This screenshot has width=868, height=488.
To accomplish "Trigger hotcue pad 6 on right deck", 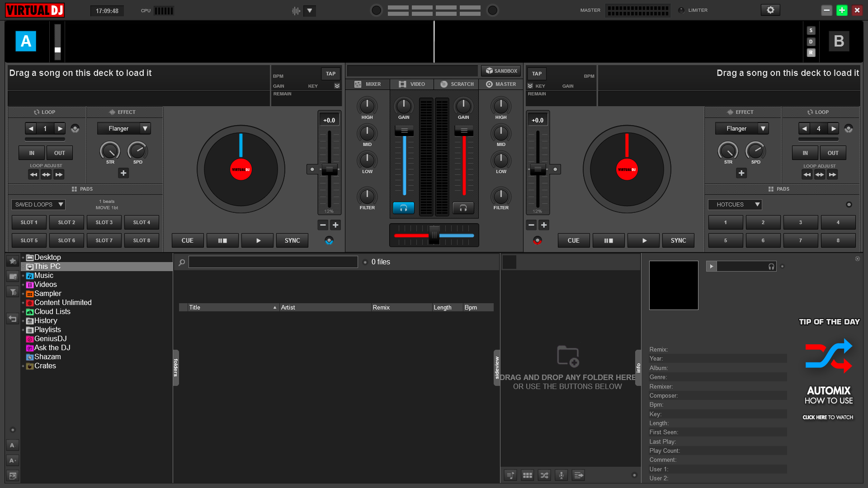I will [x=763, y=240].
